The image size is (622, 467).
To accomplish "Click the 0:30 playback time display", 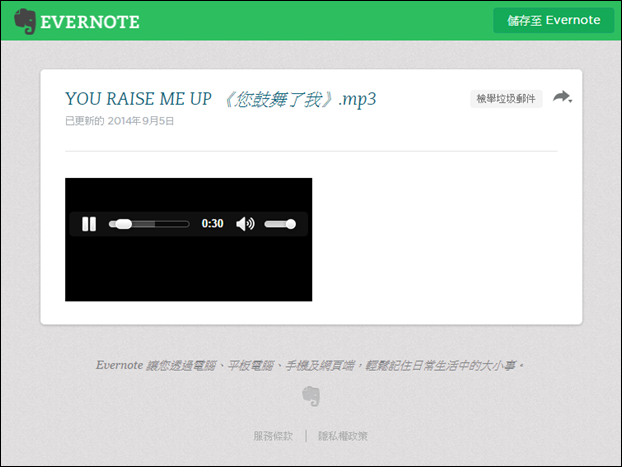I will point(213,224).
